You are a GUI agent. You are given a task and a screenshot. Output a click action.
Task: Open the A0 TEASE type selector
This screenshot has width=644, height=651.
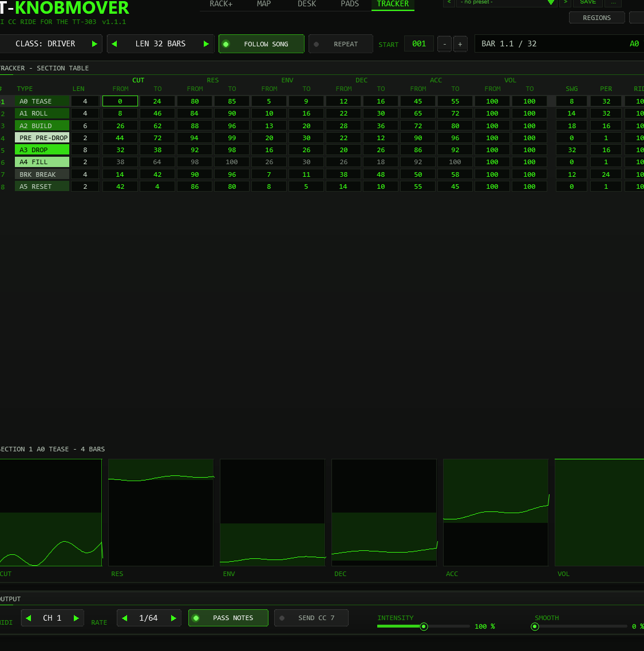pos(42,101)
